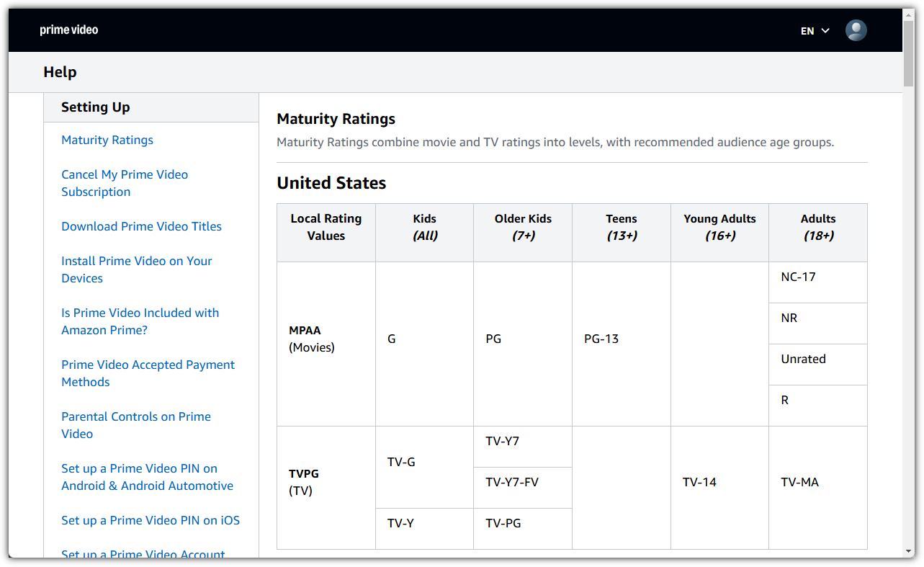Image resolution: width=924 pixels, height=567 pixels.
Task: Click the Setting Up sidebar heading
Action: tap(96, 107)
